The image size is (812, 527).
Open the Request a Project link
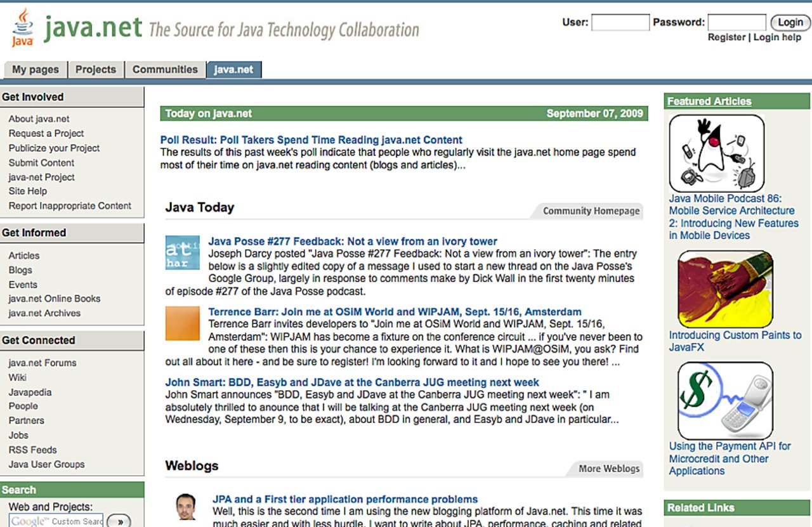coord(46,133)
